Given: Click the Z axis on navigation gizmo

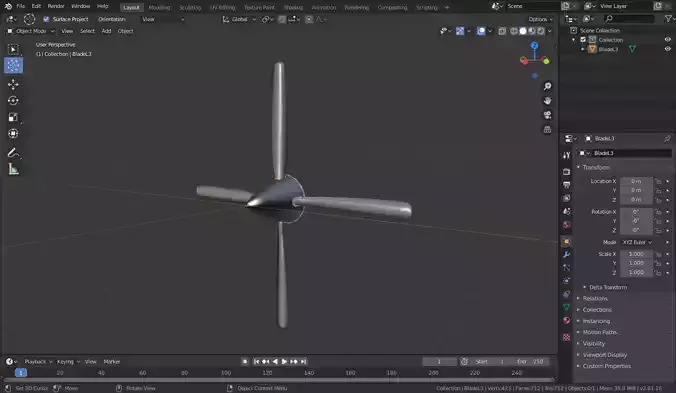Looking at the screenshot, I should pos(534,46).
